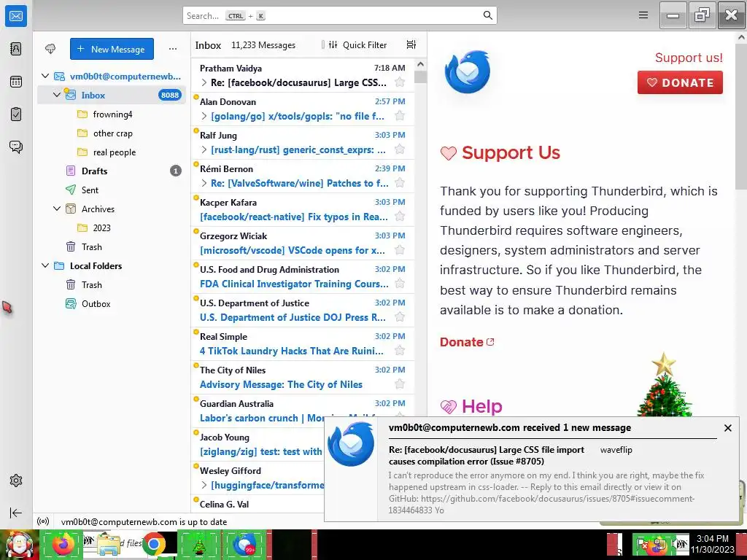
Task: Click the online status indicator icon
Action: click(x=43, y=521)
